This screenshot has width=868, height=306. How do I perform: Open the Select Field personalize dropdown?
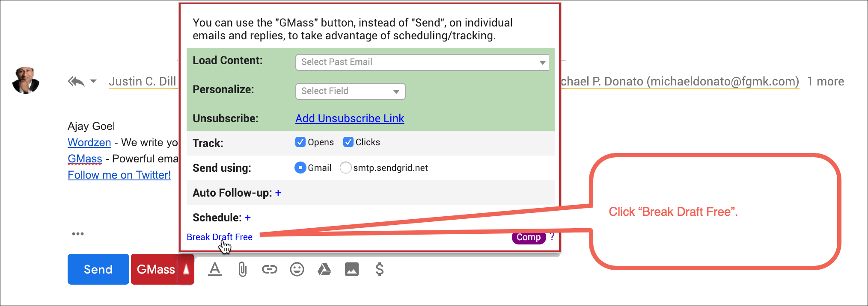(350, 91)
